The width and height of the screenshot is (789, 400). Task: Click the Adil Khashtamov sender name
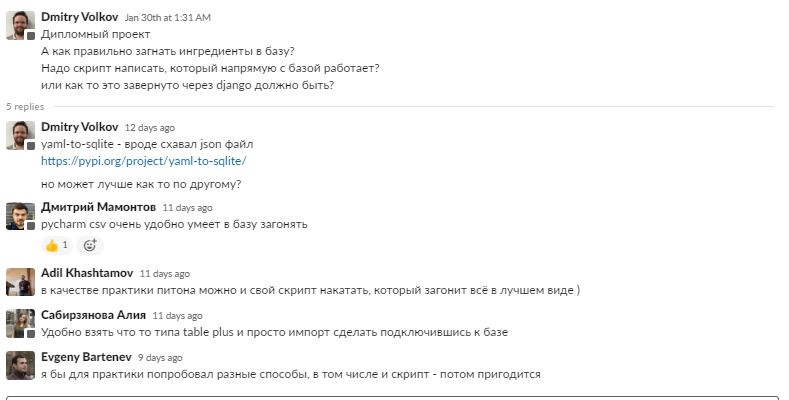point(87,273)
